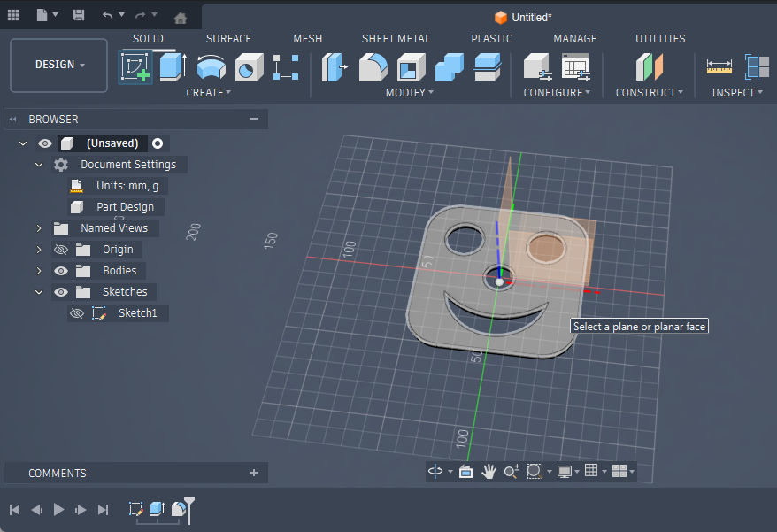Expand the Named Views folder
Screen dimensions: 777x532
tap(38, 227)
